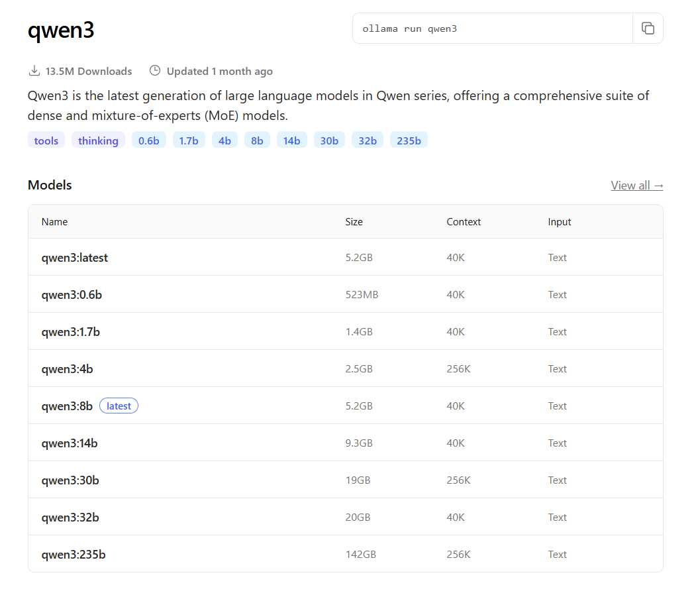Open the qwen3:30b model

coord(70,480)
